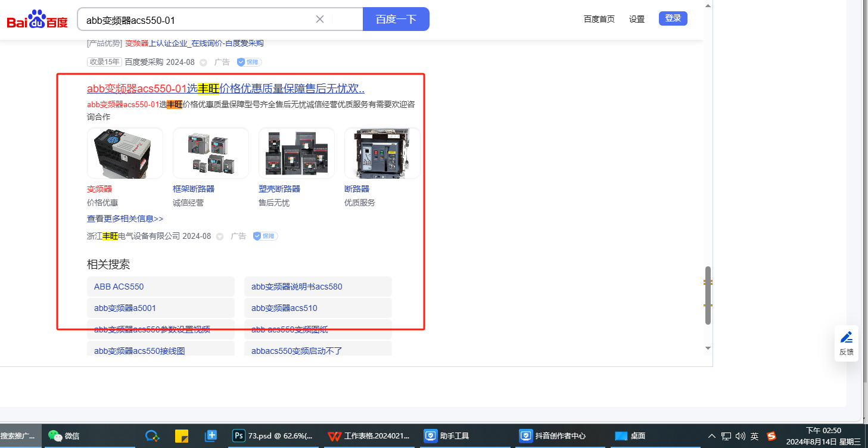The width and height of the screenshot is (868, 448).
Task: Click the volume speaker tray icon
Action: click(x=741, y=435)
